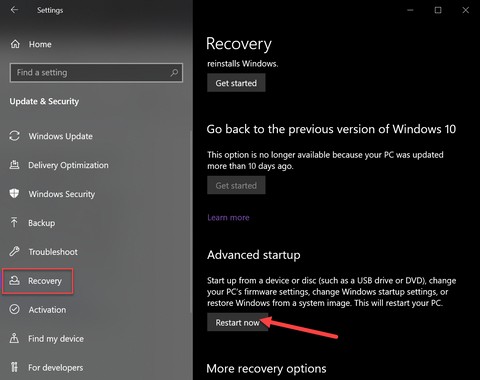Viewport: 480px width, 380px height.
Task: Click the Find a setting search box
Action: coord(96,73)
